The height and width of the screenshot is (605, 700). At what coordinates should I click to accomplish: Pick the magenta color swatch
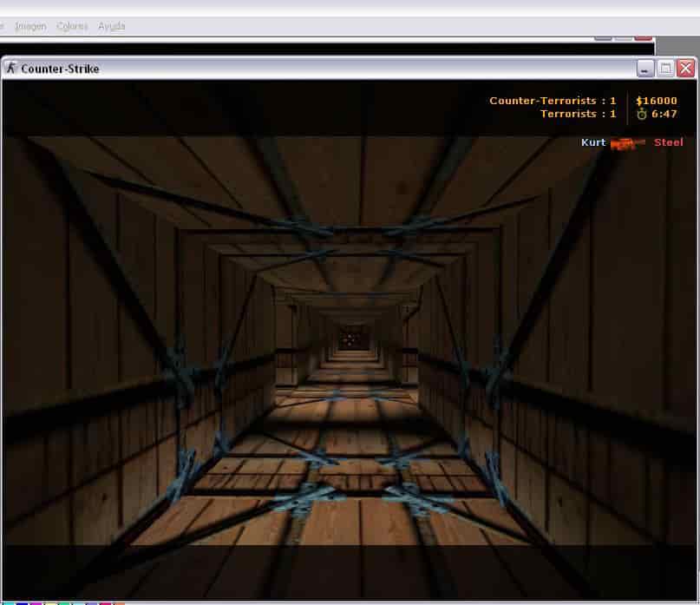point(36,603)
